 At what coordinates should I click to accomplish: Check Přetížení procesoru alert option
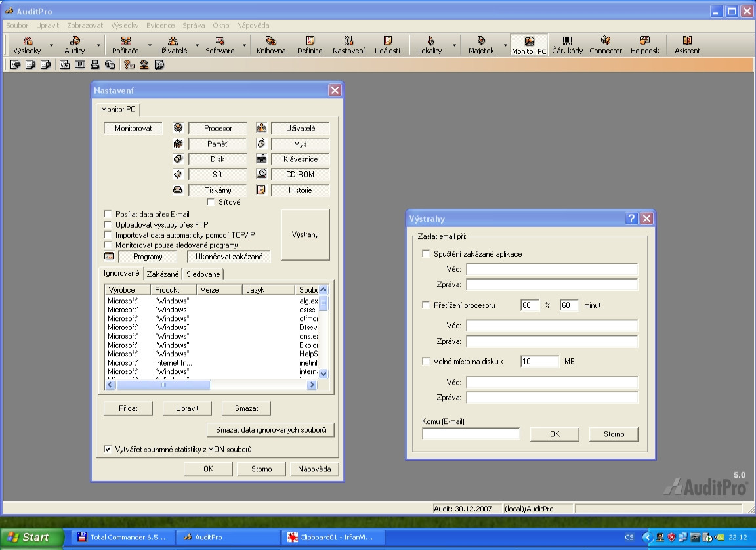427,305
